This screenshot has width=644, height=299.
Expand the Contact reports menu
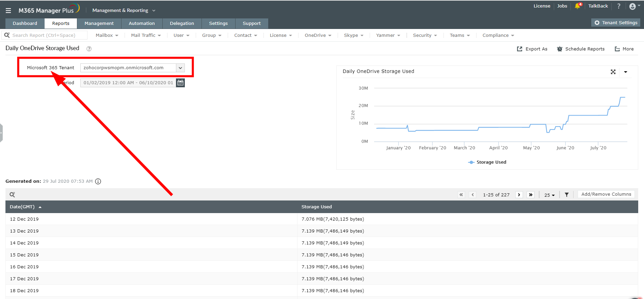click(246, 35)
